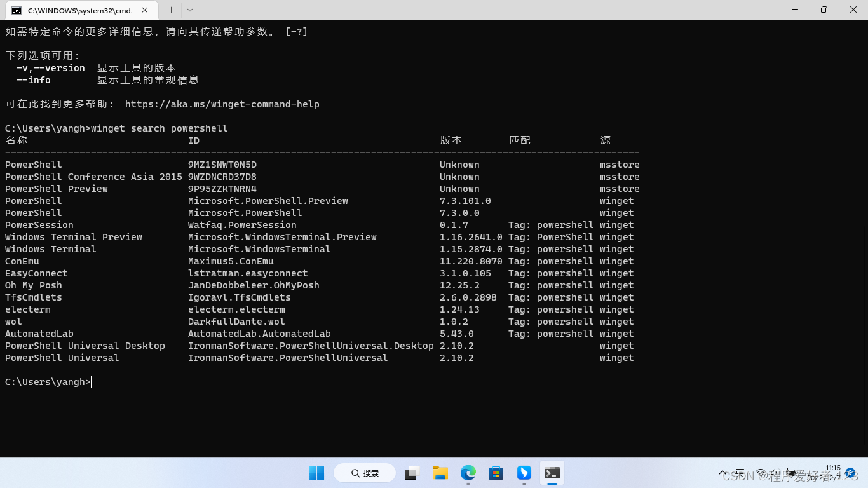
Task: Click version 7.3.0.0
Action: click(459, 213)
